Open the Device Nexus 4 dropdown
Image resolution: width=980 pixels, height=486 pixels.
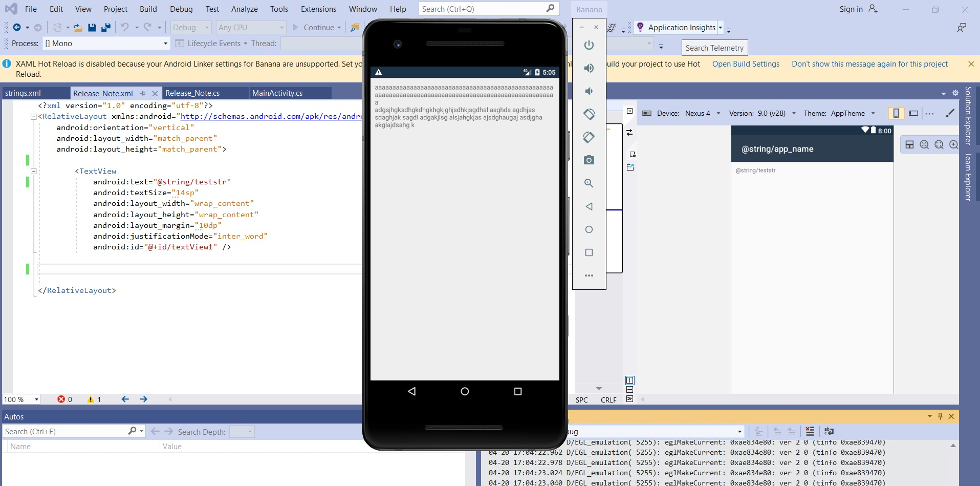[718, 113]
